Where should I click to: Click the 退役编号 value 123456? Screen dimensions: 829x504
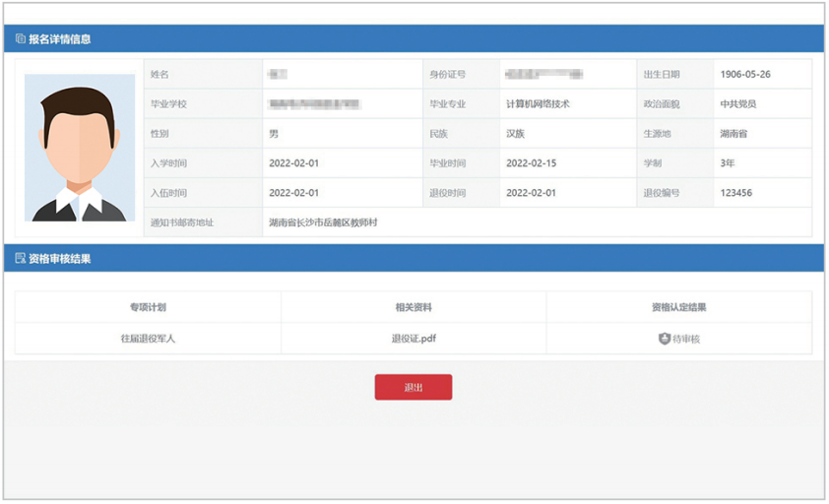735,193
